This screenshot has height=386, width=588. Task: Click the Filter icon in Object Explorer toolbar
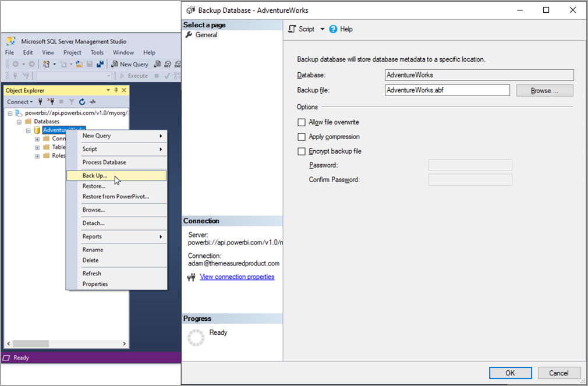click(72, 102)
